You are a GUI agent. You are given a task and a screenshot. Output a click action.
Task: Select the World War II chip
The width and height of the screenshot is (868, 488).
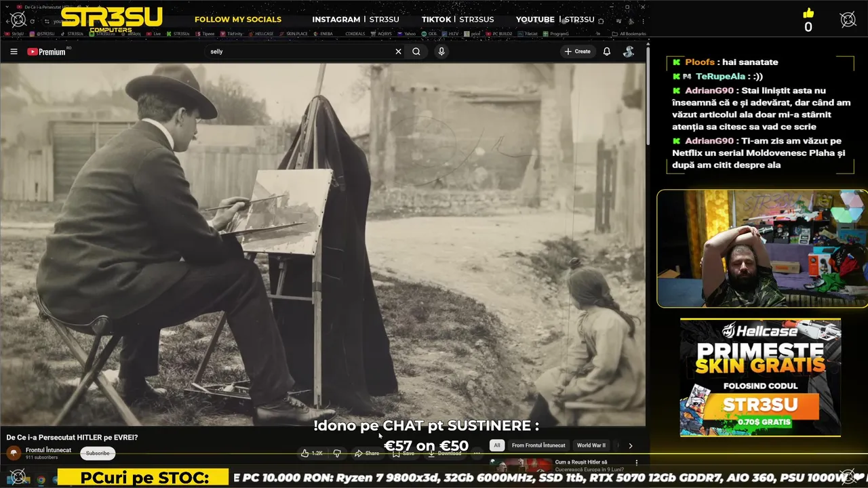pos(591,445)
